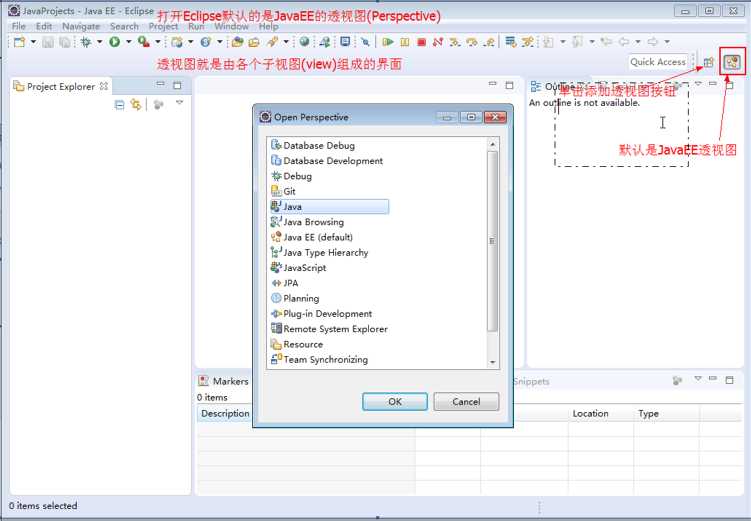Select Database Debug perspective in list
Viewport: 751px width, 521px height.
coord(313,145)
